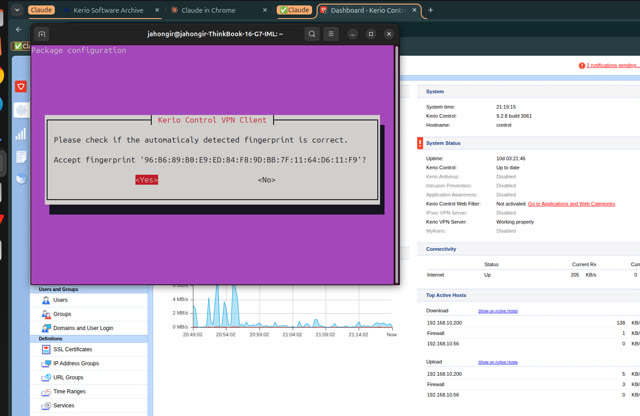Click Show all Active Hosts under Download
Viewport: 640px width, 416px height.
pos(498,311)
